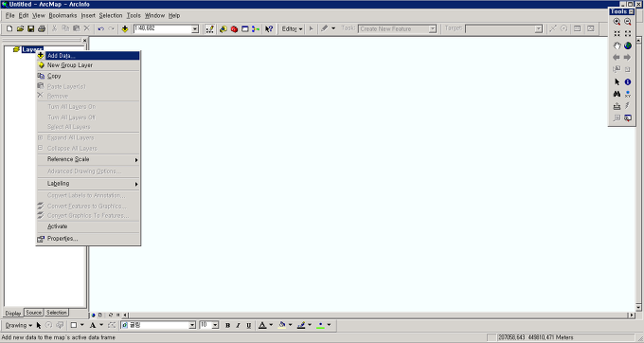Click the font color A button
This screenshot has height=343, width=644.
tap(262, 325)
